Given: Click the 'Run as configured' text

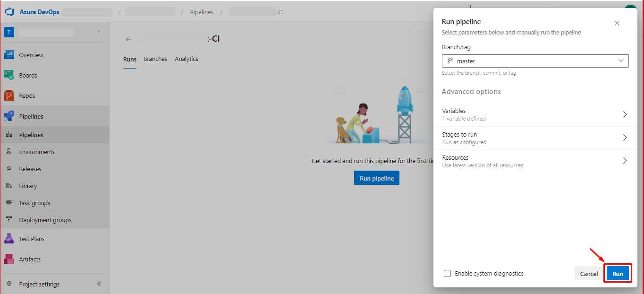Looking at the screenshot, I should point(464,142).
